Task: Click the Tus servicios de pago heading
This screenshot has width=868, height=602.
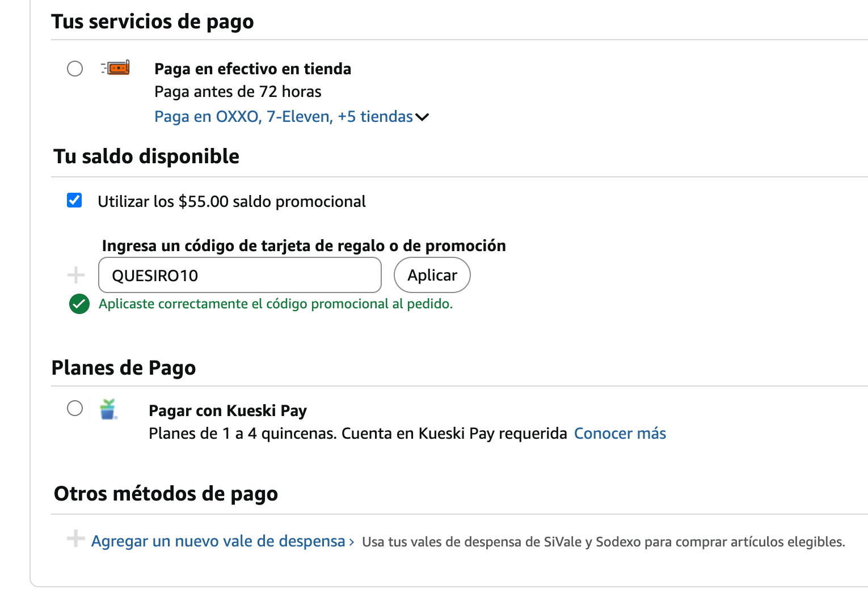Action: 153,22
